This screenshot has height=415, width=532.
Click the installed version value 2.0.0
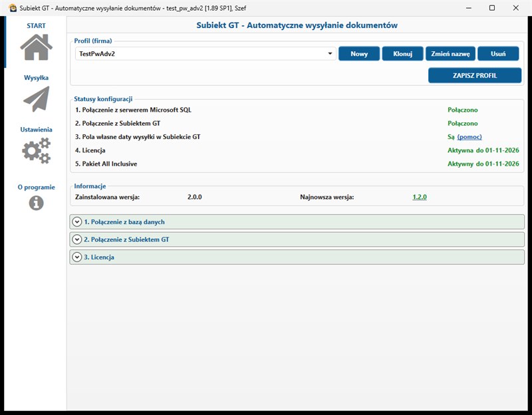click(x=194, y=197)
